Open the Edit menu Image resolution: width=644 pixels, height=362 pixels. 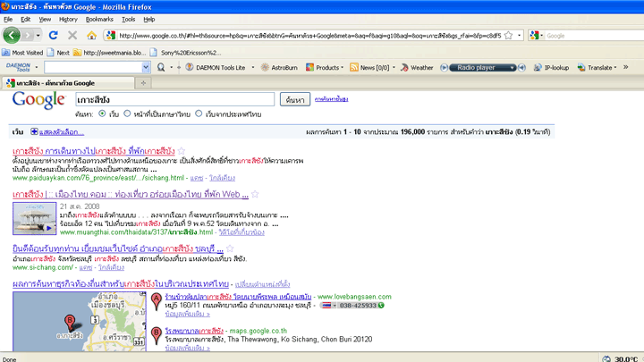pyautogui.click(x=25, y=20)
